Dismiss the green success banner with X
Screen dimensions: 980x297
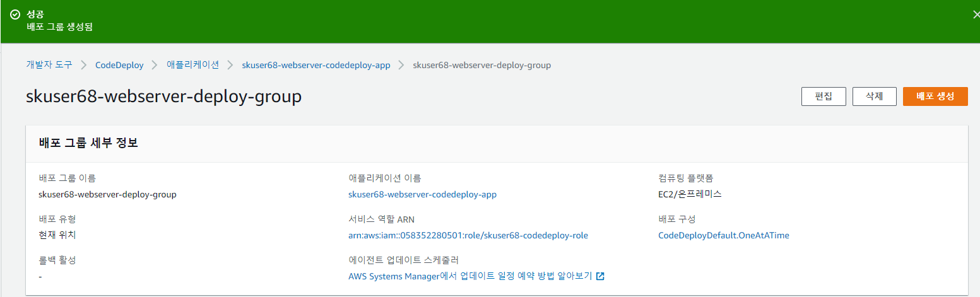[x=976, y=15]
